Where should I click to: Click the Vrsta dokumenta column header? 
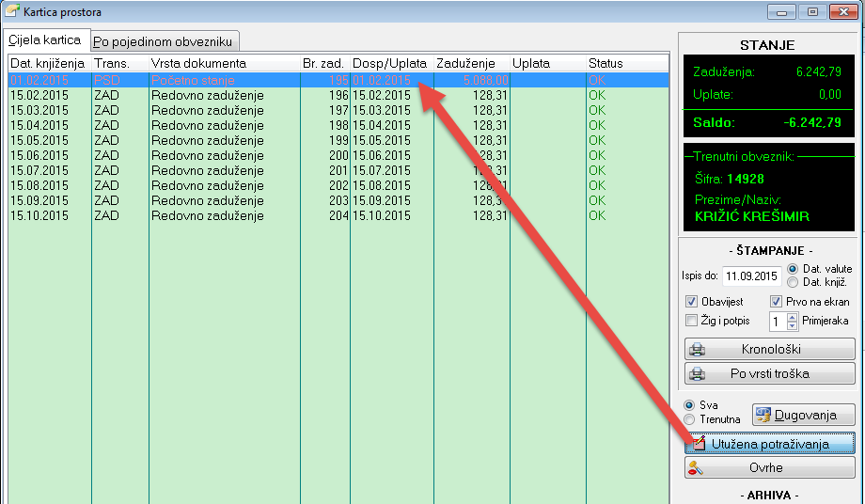pyautogui.click(x=225, y=63)
